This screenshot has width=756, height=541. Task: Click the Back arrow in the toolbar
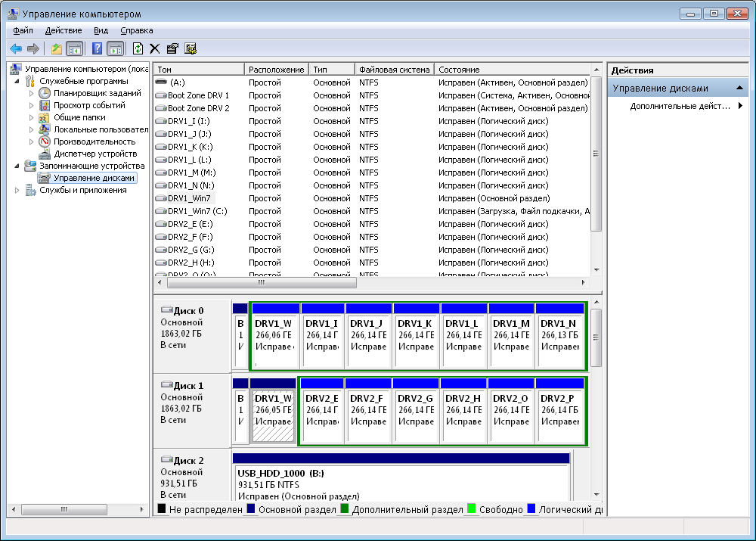(15, 48)
